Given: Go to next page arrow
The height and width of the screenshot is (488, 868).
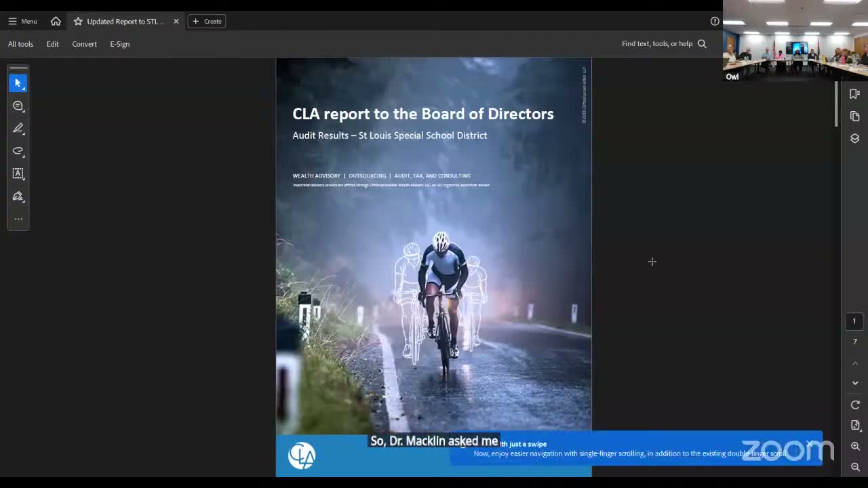Looking at the screenshot, I should click(x=855, y=383).
